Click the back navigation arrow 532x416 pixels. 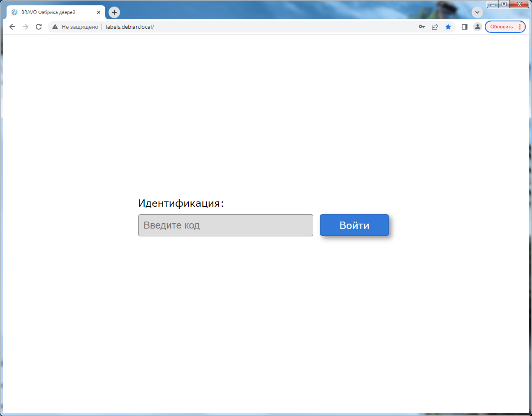12,27
